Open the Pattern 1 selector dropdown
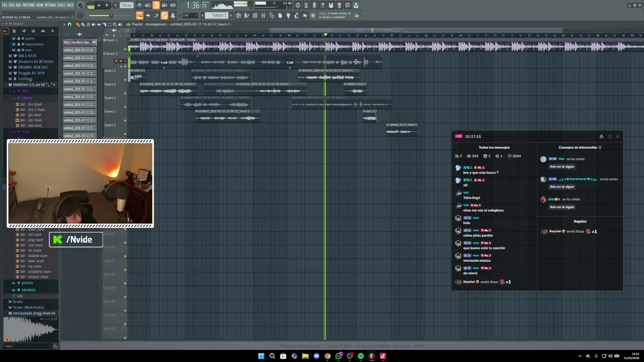 click(220, 16)
